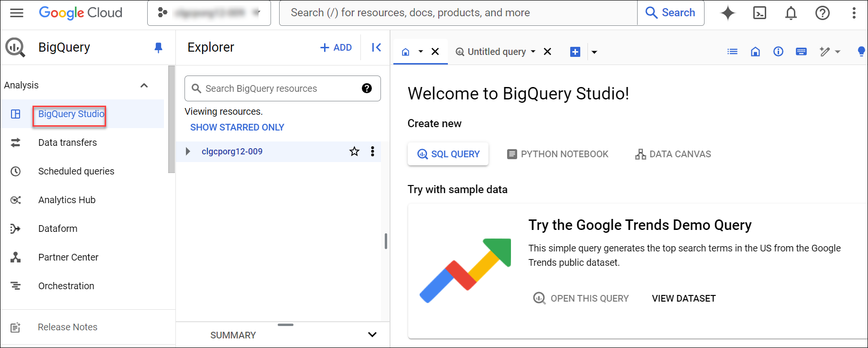The width and height of the screenshot is (868, 348).
Task: Click the Dataform icon
Action: click(16, 228)
